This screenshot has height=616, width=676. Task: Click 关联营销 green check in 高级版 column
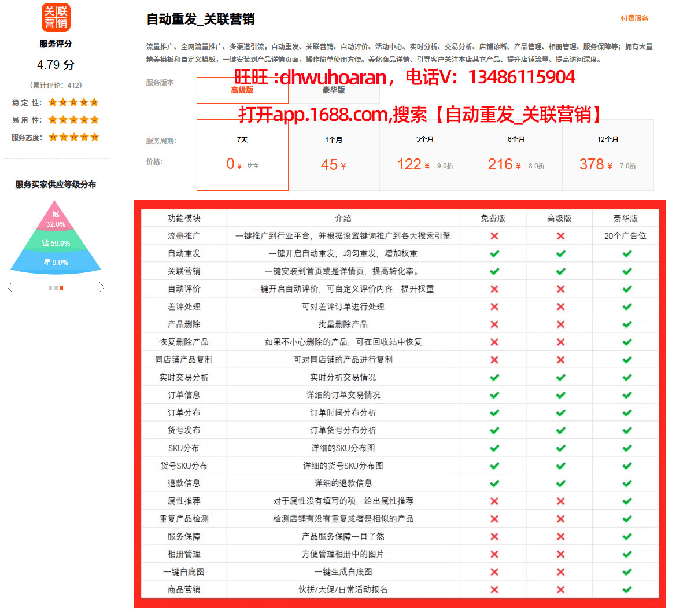tap(560, 271)
